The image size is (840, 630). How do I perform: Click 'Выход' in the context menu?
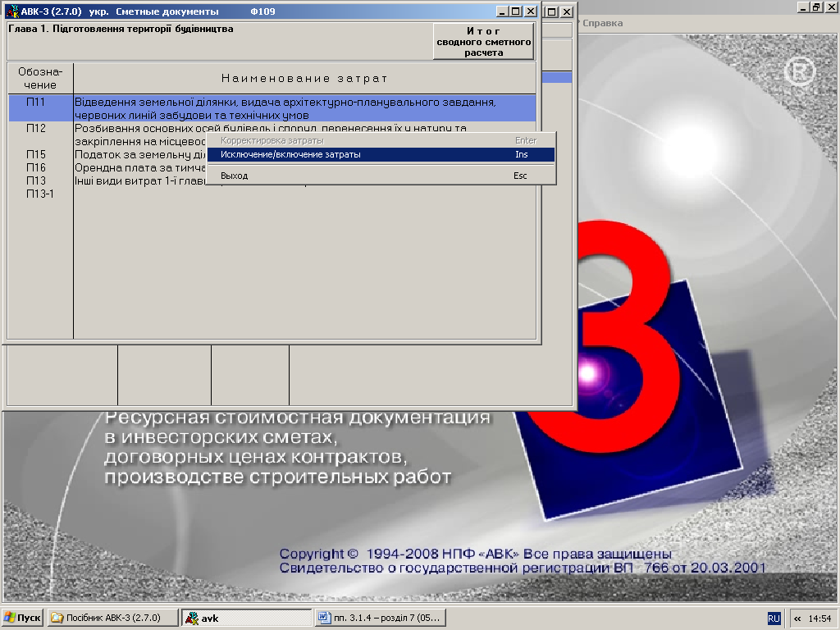[381, 176]
